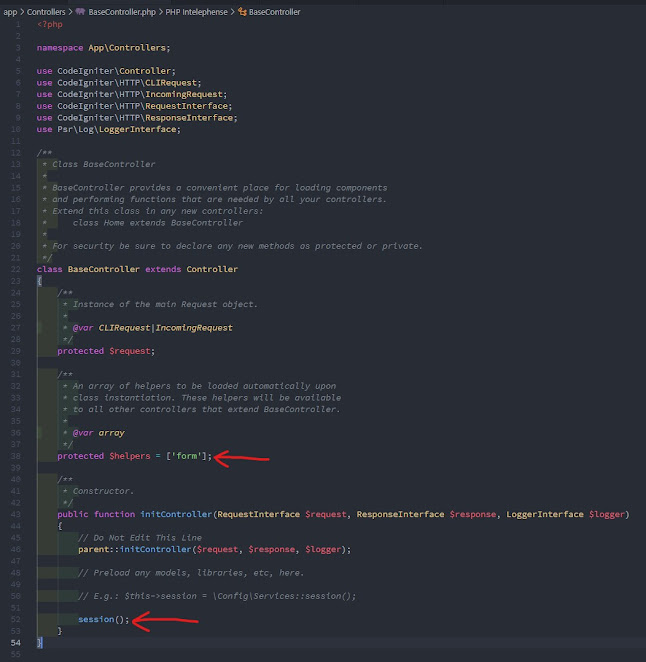Click 'protected $request;' property line
Viewport: 646px width, 662px height.
click(106, 351)
